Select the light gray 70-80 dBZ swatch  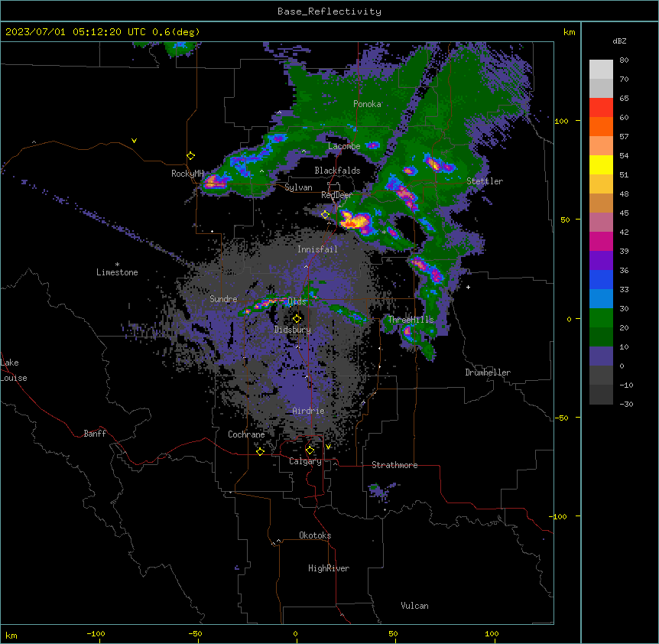[x=601, y=70]
